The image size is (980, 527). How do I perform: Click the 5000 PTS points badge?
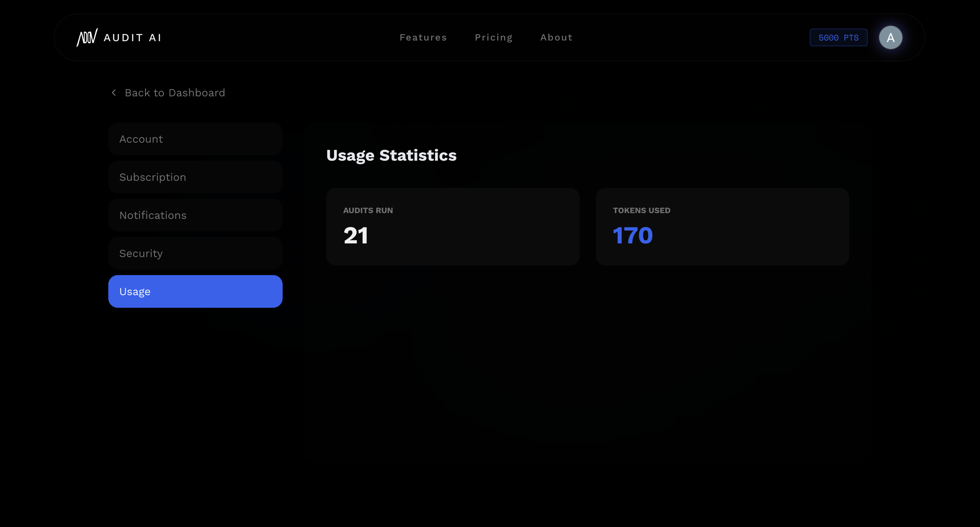(838, 37)
